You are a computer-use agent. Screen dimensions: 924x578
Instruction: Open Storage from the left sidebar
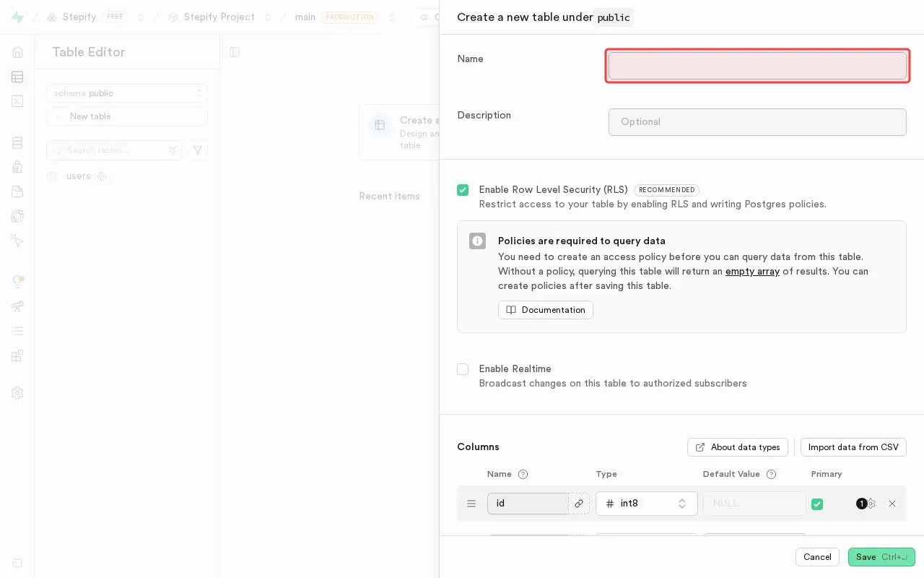point(17,191)
